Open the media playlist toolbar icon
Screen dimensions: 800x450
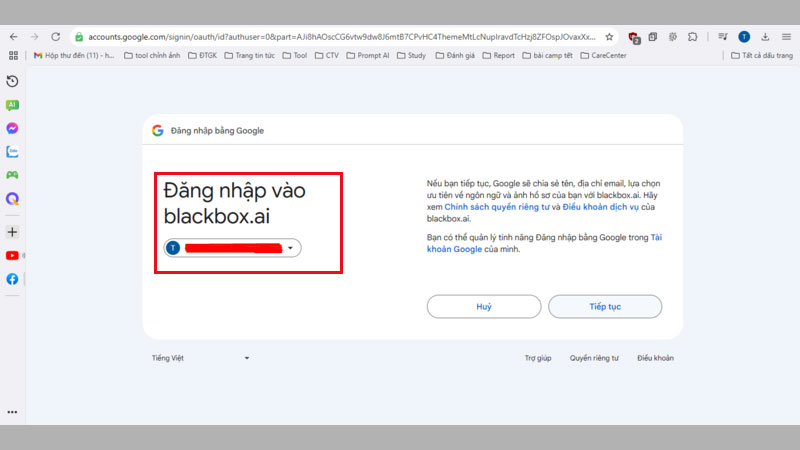722,37
